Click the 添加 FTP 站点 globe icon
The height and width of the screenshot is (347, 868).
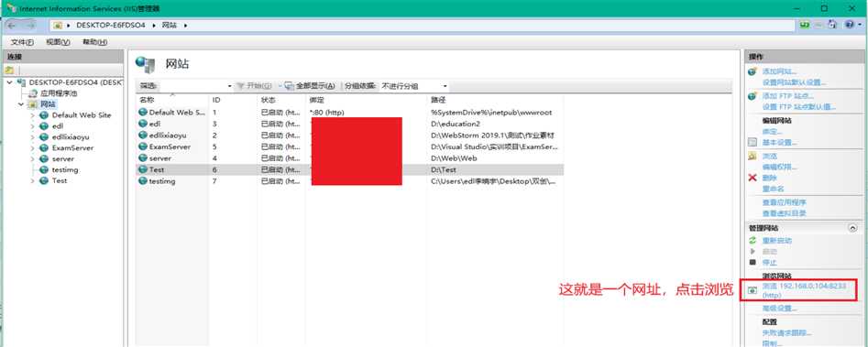point(752,95)
